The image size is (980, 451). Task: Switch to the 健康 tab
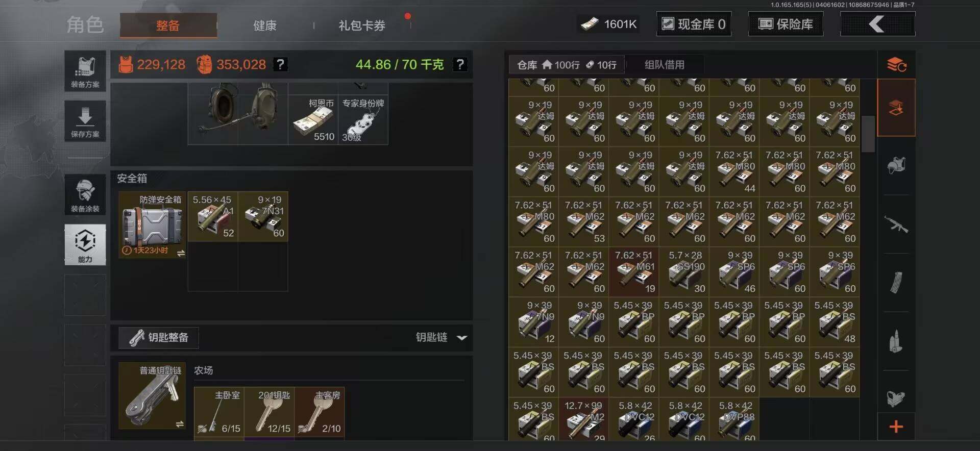pyautogui.click(x=265, y=26)
